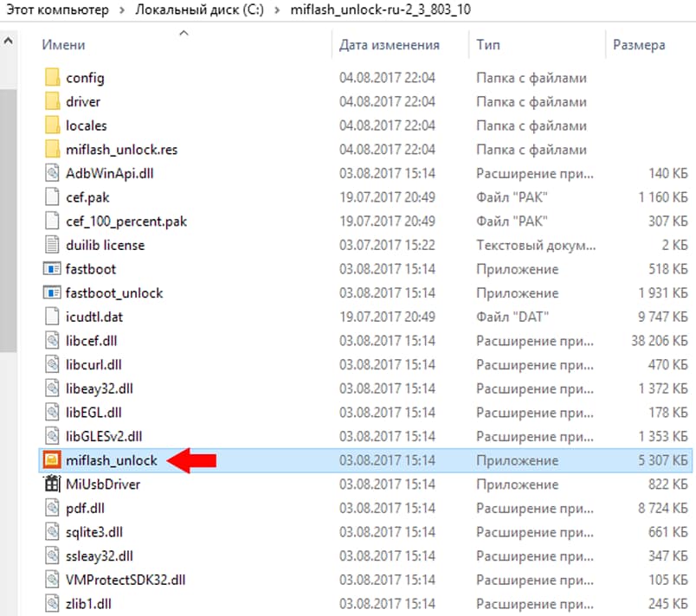Click the ssleay32.dll file icon
The width and height of the screenshot is (696, 616).
(x=52, y=556)
